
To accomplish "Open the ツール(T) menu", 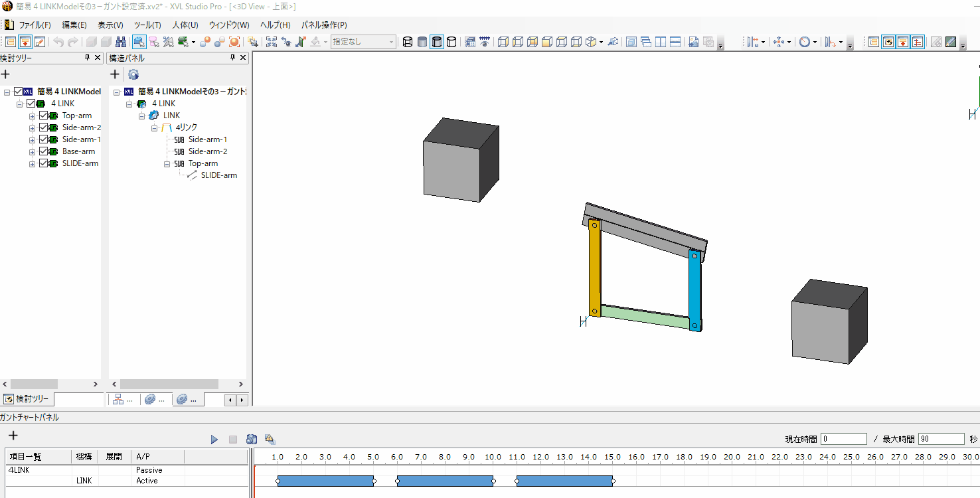I will (147, 25).
